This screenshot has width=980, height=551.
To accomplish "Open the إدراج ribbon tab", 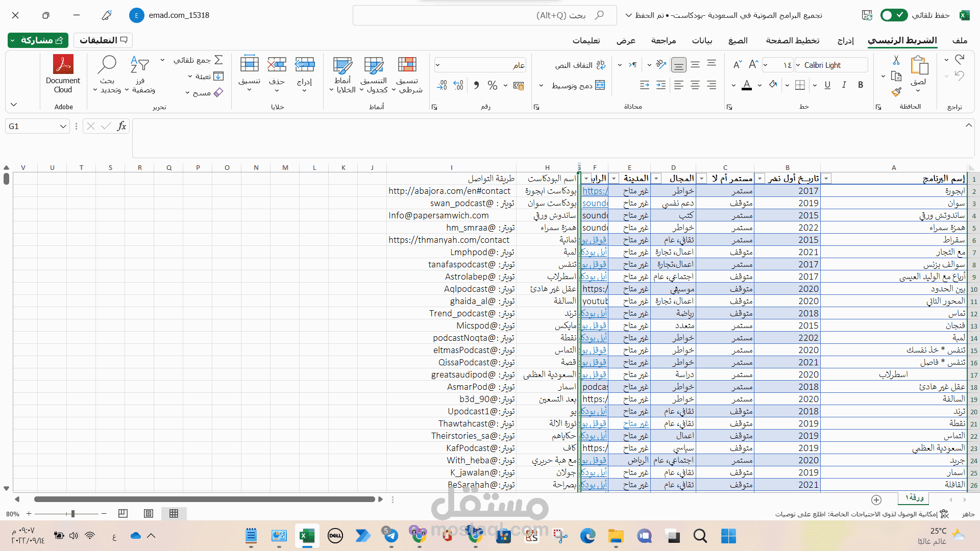I will tap(845, 40).
